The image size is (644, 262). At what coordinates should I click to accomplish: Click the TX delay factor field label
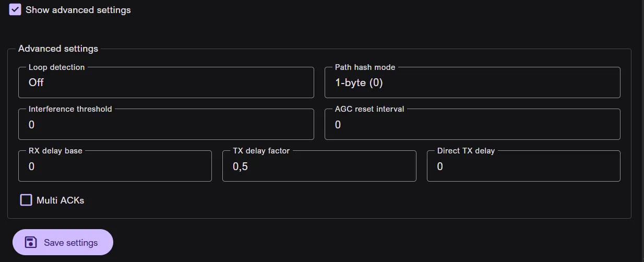[x=261, y=151]
